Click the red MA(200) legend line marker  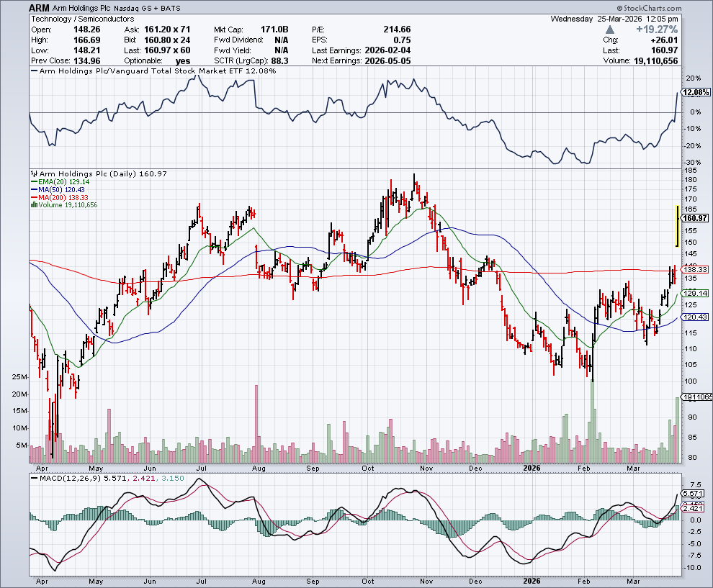coord(32,198)
